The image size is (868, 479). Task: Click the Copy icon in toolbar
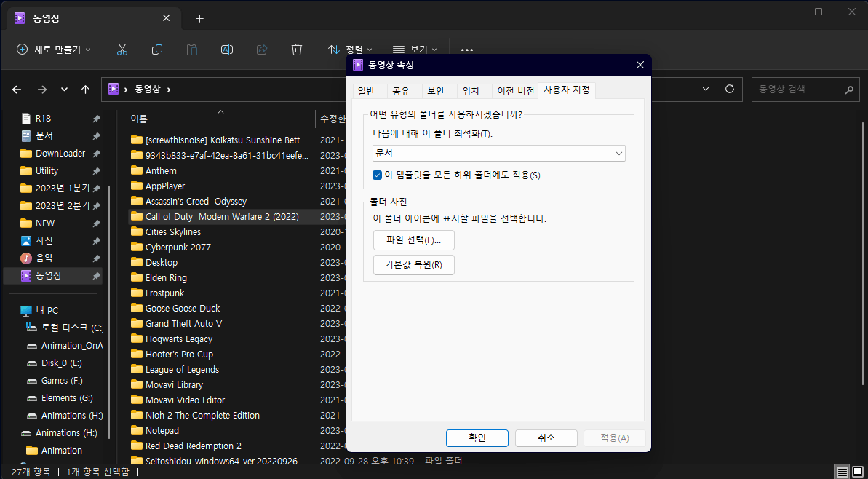pyautogui.click(x=157, y=50)
